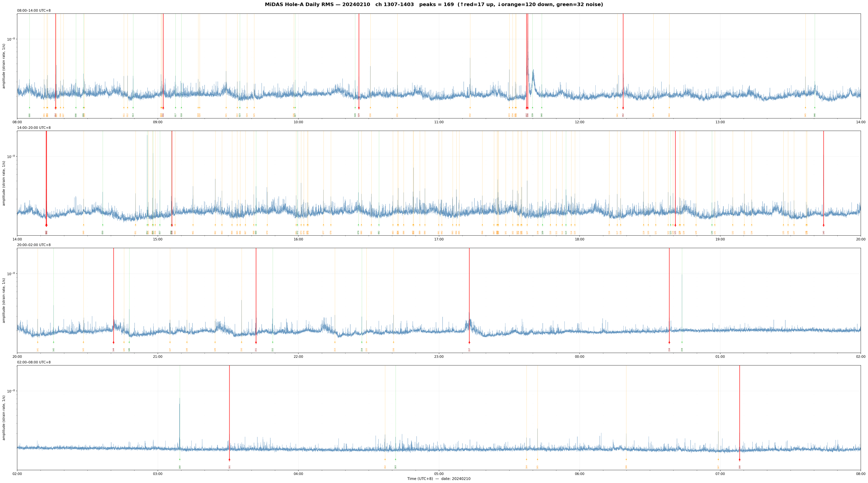Click the peak label 147 in the third panel

170,350
